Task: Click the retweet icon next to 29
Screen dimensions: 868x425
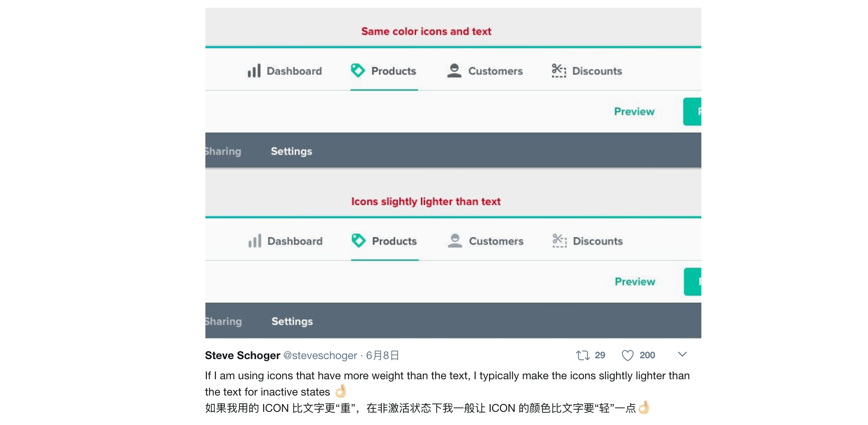Action: (582, 355)
